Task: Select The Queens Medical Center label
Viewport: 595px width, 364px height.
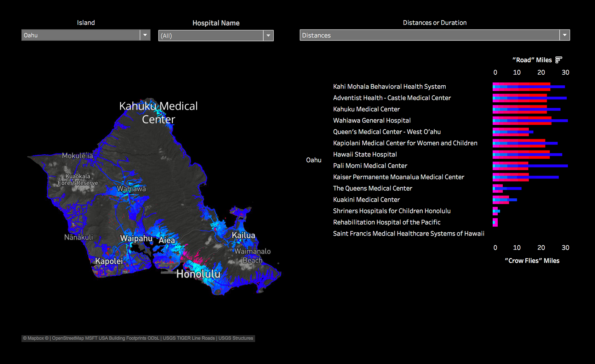Action: pyautogui.click(x=372, y=188)
